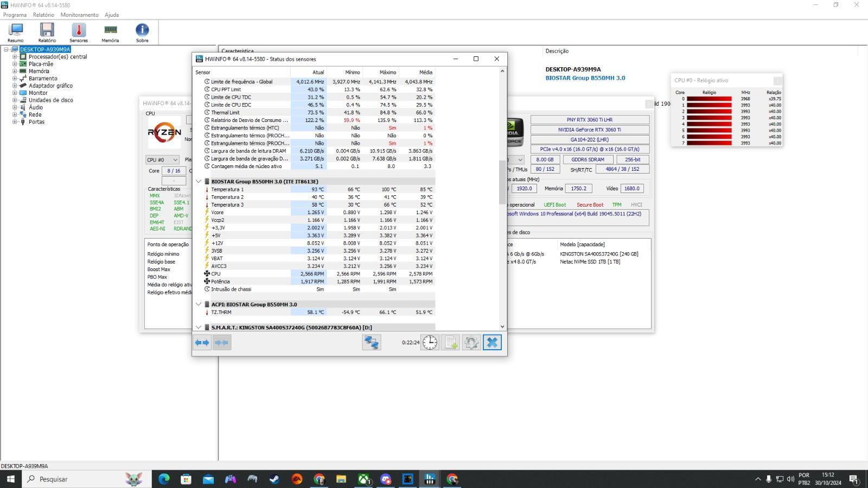
Task: Open Steam from the taskbar
Action: pos(275,479)
